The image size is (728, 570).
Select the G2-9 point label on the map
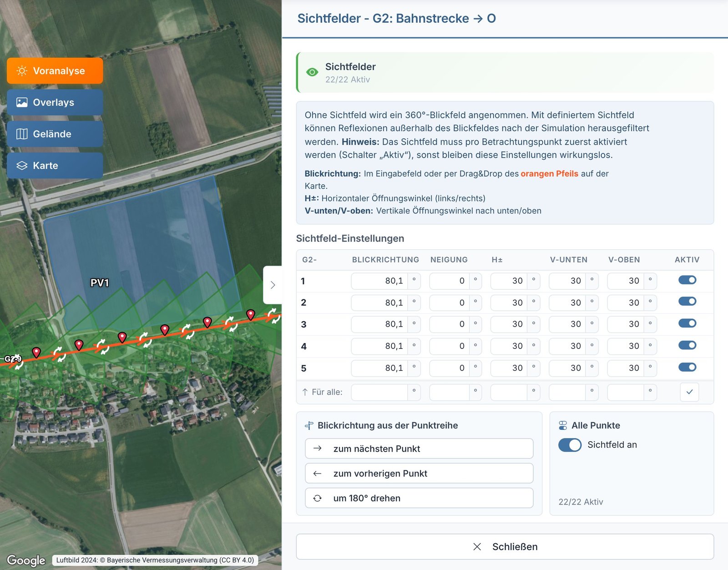click(x=13, y=359)
